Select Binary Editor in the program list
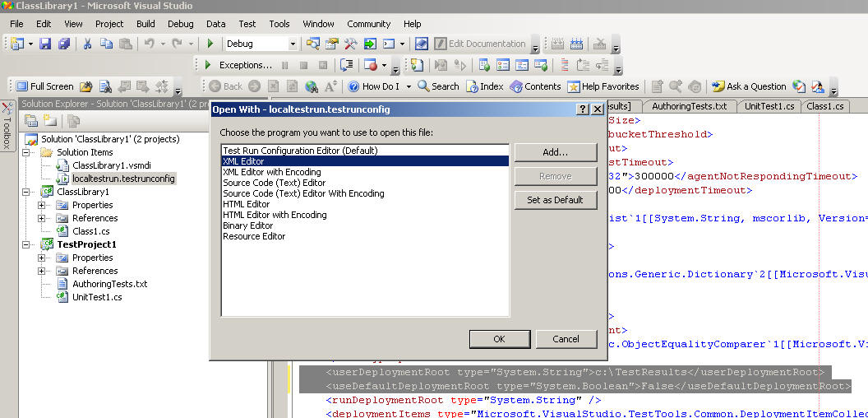 pos(248,225)
